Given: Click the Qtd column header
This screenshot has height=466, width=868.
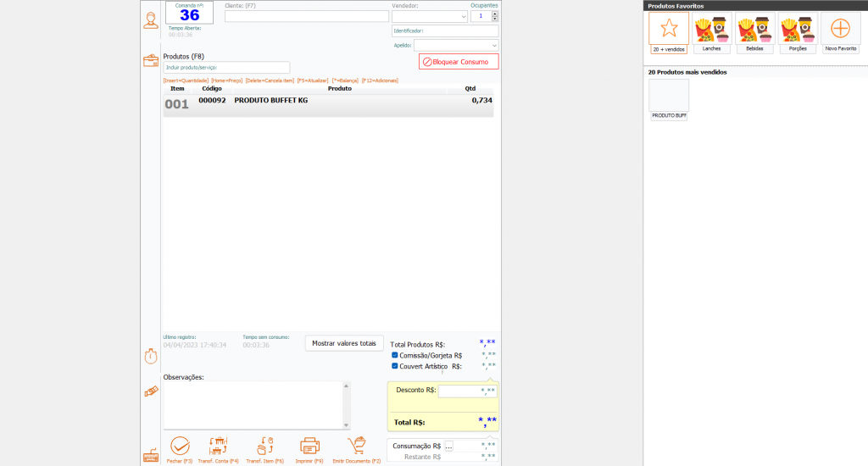Looking at the screenshot, I should pos(470,89).
